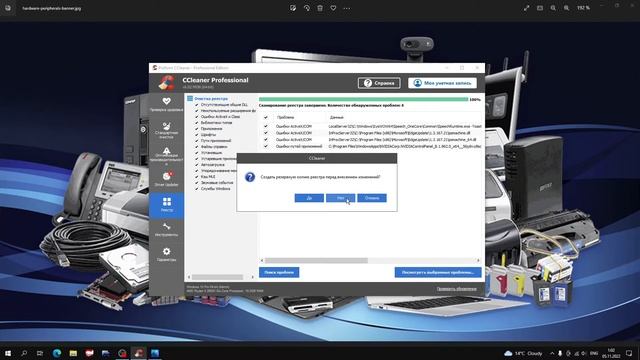Toggle the select-all checkbox in results header
This screenshot has height=360, width=640.
pyautogui.click(x=266, y=118)
